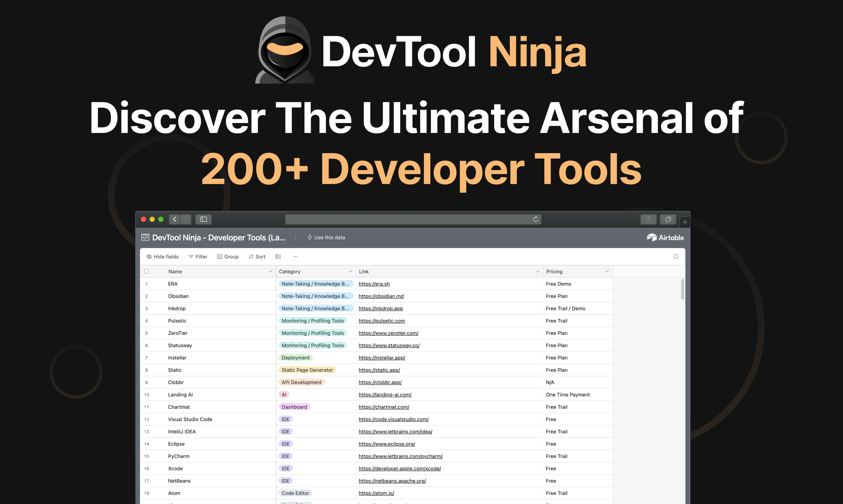Click the Code Editor tag for Atom
This screenshot has width=843, height=504.
coord(295,493)
